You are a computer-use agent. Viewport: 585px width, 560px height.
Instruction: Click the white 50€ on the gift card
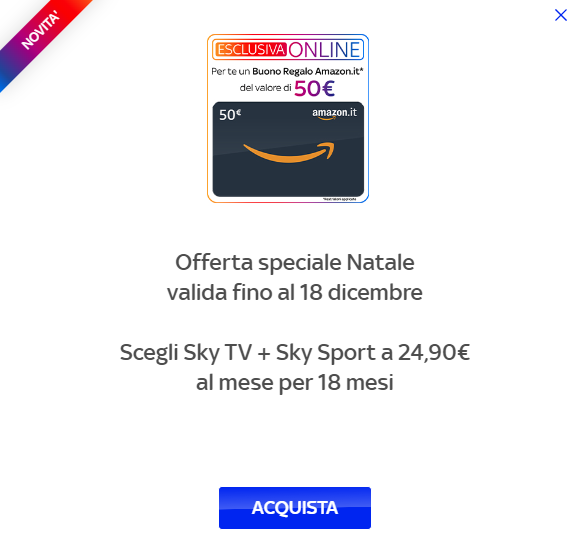(x=230, y=115)
